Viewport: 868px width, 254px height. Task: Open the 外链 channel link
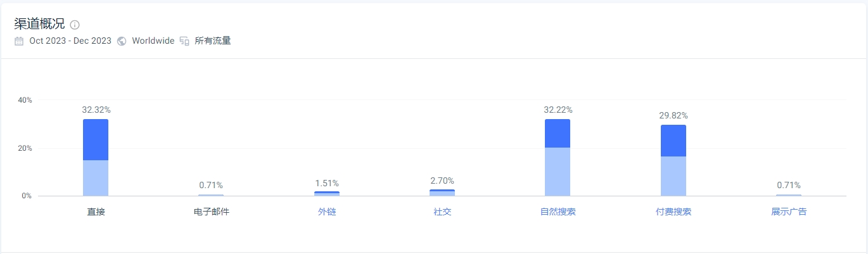pos(327,212)
